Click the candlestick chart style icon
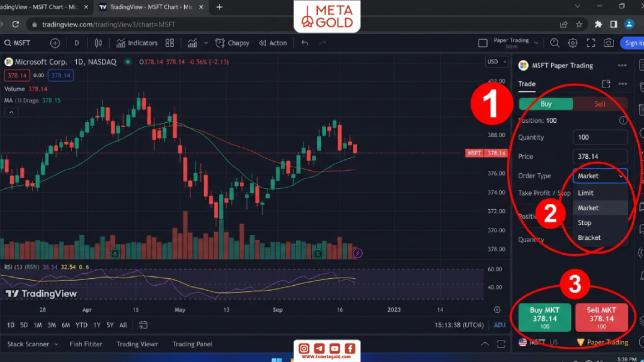 click(x=98, y=43)
